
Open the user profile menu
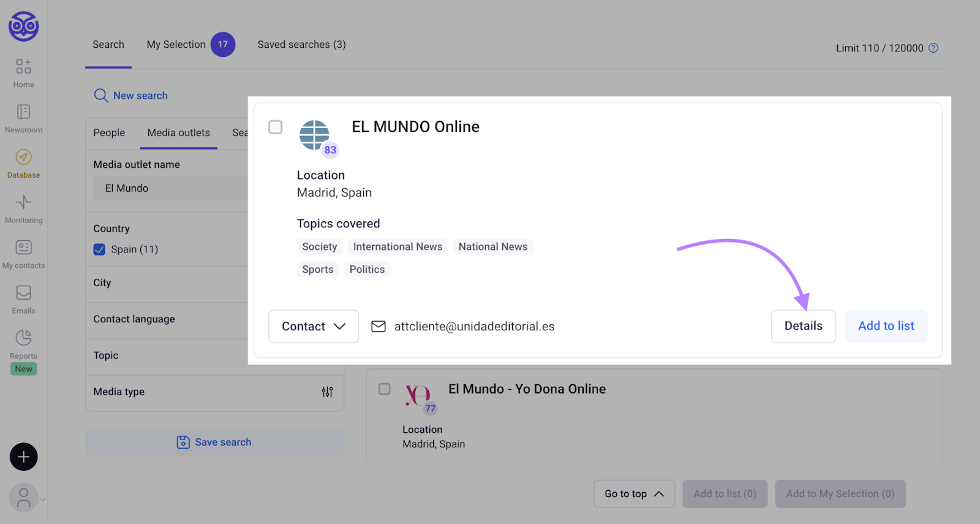click(x=24, y=498)
